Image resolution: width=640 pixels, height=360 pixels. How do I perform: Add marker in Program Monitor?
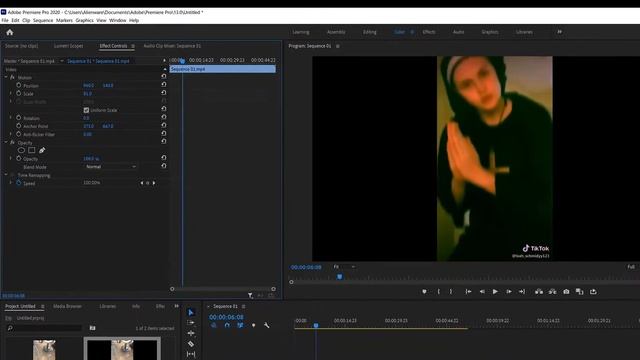pyautogui.click(x=424, y=291)
